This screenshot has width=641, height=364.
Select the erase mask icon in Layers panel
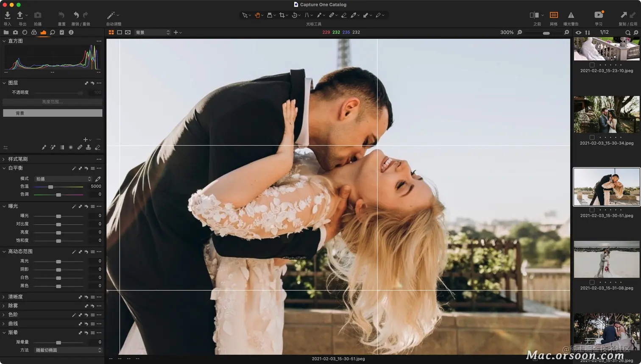[98, 147]
